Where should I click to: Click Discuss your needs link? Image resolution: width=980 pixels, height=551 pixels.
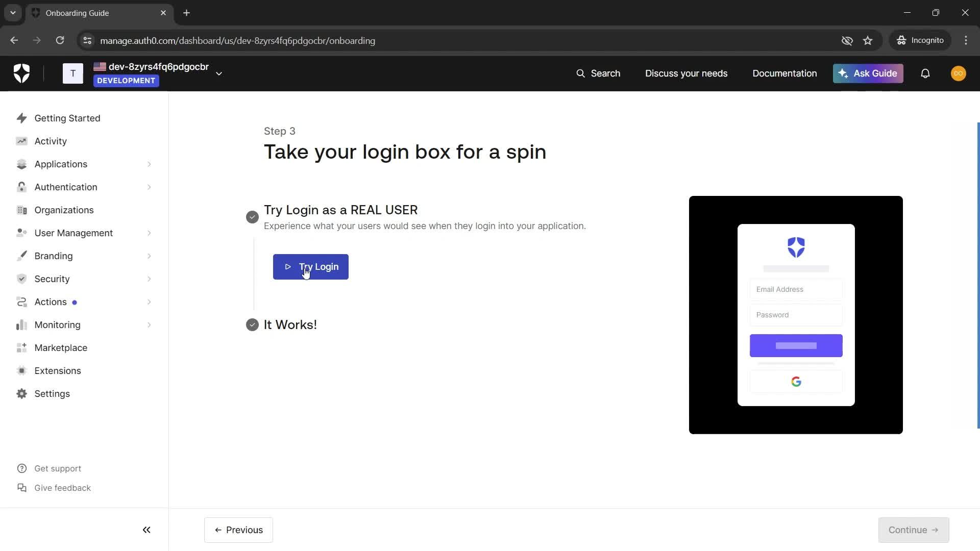pos(686,73)
